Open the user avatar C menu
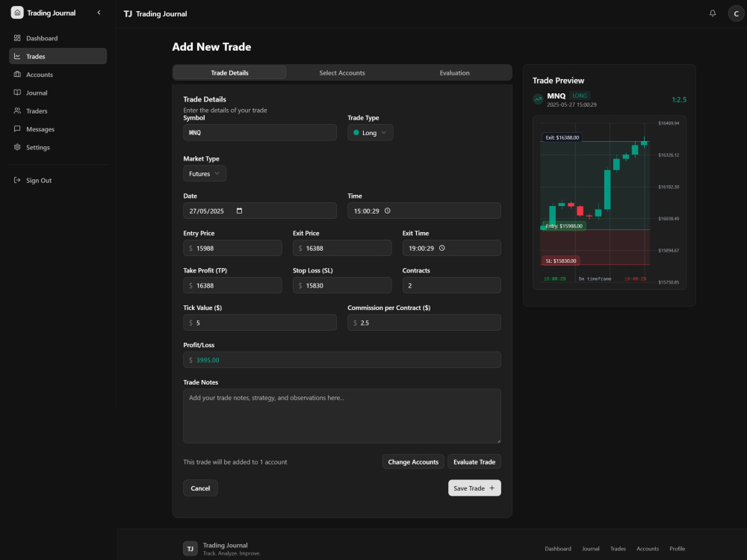The image size is (747, 560). point(736,13)
